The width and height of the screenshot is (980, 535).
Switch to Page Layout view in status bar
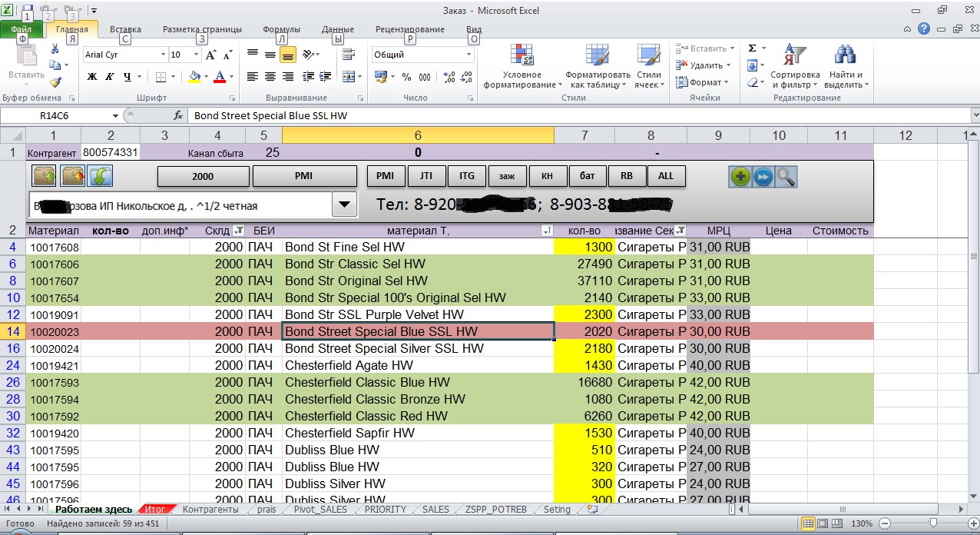point(823,523)
